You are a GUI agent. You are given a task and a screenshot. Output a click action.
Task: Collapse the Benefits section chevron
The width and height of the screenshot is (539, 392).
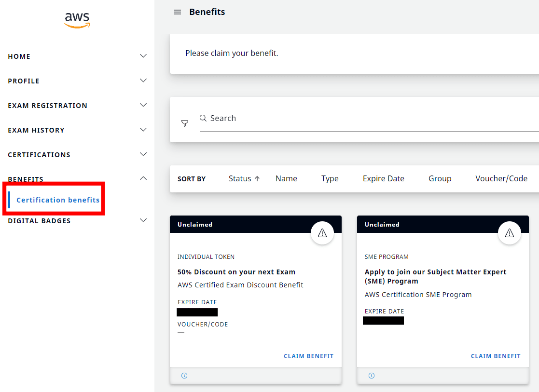point(143,178)
